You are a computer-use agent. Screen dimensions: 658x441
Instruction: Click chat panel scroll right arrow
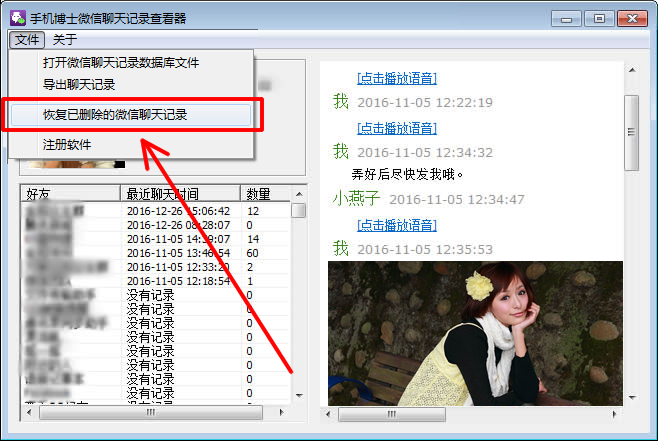[x=614, y=415]
